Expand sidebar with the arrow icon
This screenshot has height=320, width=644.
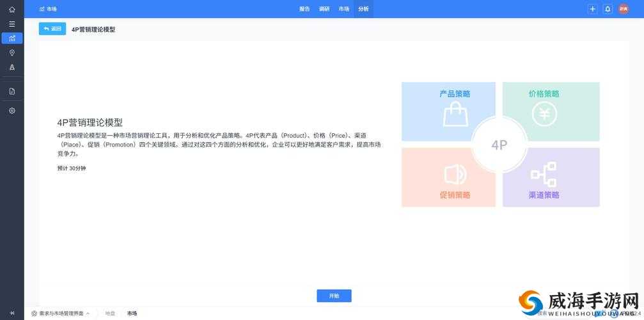[x=12, y=313]
